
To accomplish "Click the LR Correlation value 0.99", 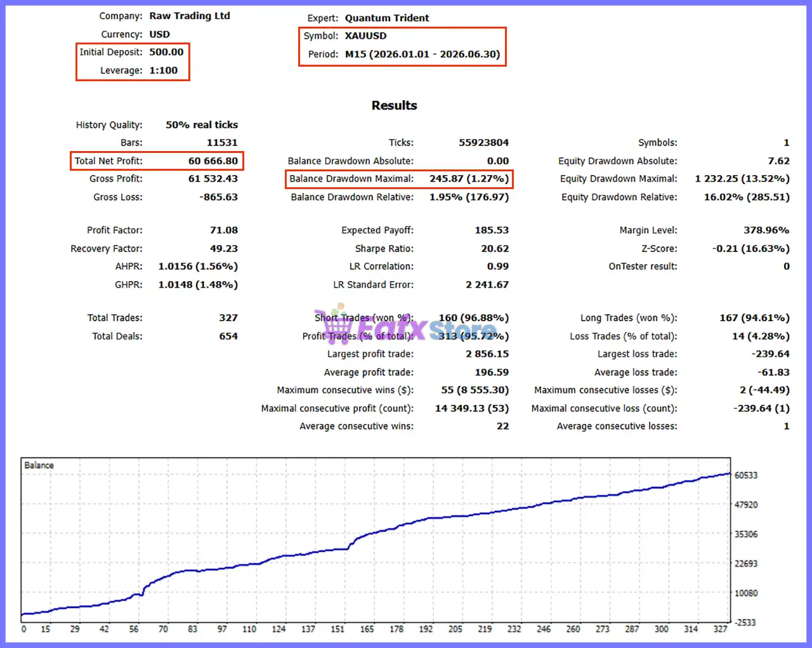I will (x=498, y=267).
